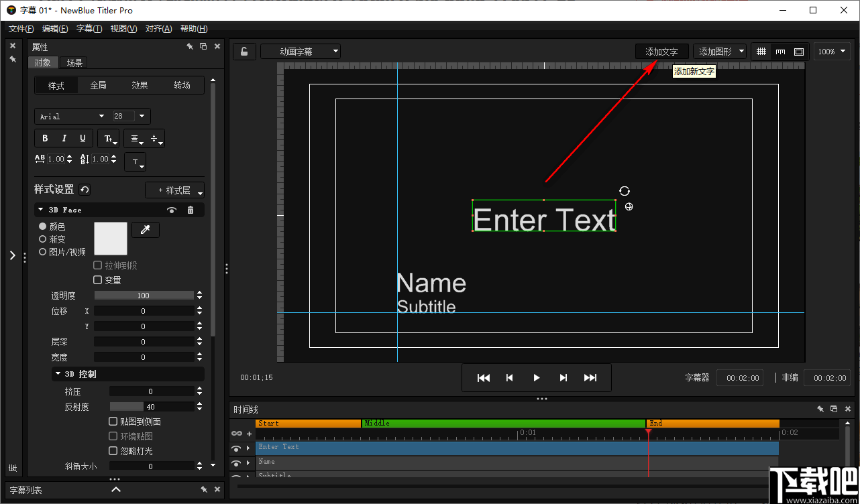Screen dimensions: 860x504
Task: Switch to the 全局 tab
Action: coord(98,85)
